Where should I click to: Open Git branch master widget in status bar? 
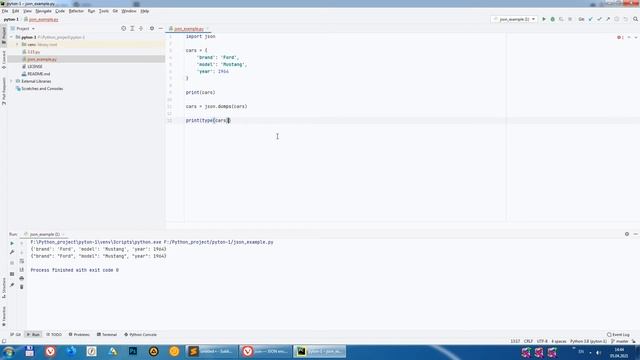[620, 341]
